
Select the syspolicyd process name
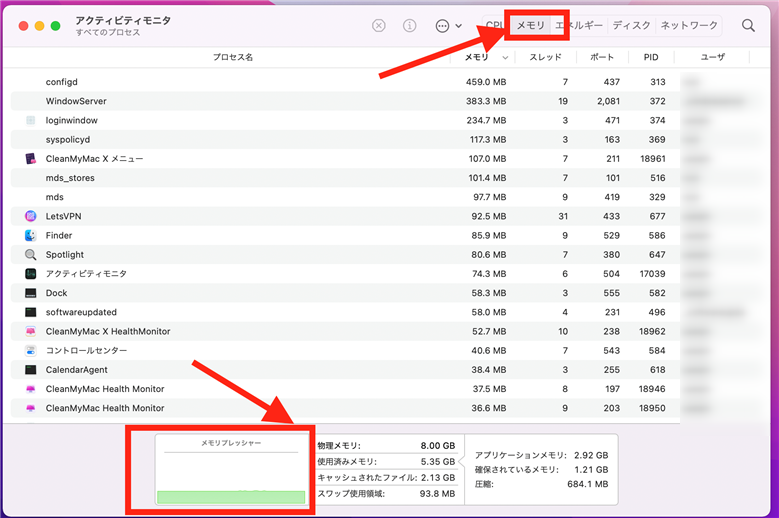(68, 140)
